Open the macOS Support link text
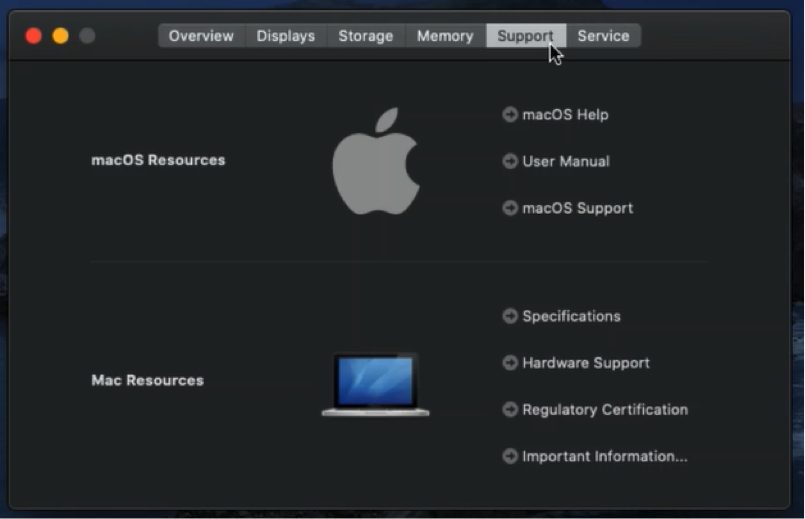 pyautogui.click(x=577, y=208)
